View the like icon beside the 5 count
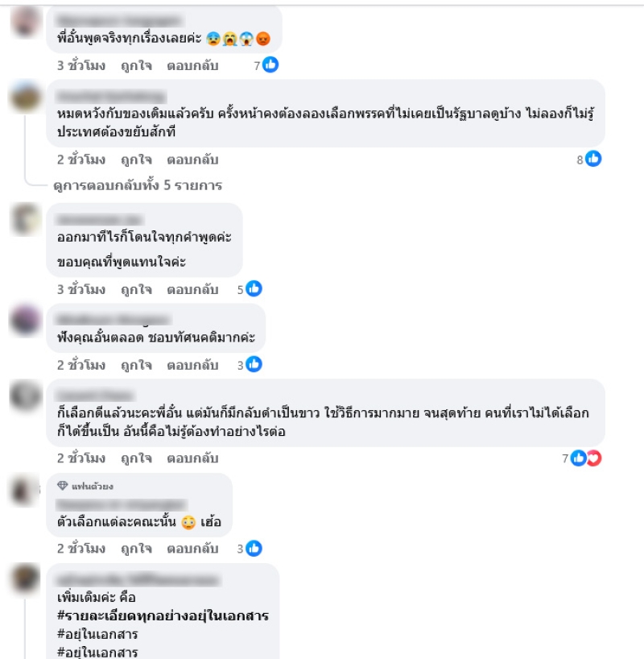 [254, 288]
